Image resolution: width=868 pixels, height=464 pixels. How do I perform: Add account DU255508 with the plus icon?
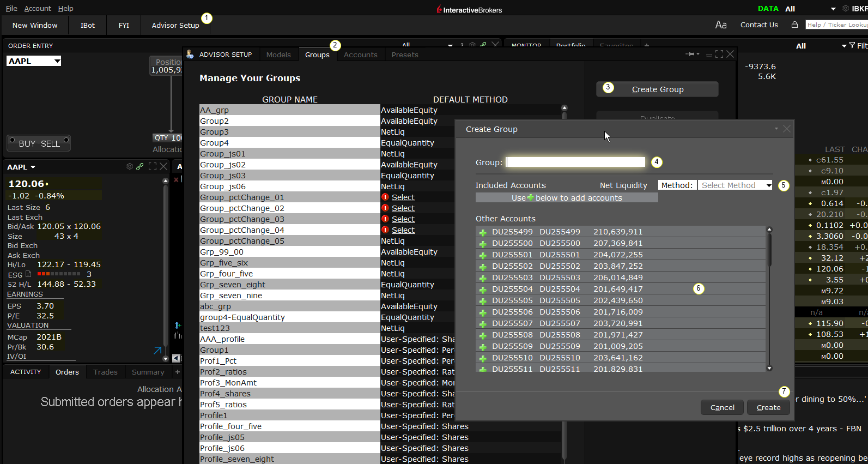(483, 335)
